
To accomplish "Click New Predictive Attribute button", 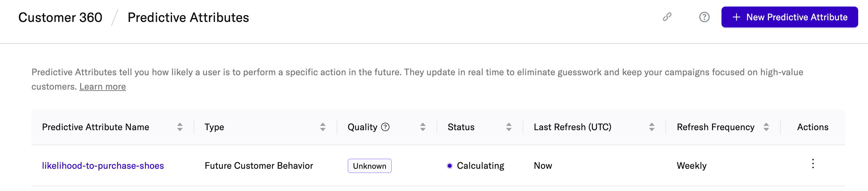I will [x=789, y=17].
